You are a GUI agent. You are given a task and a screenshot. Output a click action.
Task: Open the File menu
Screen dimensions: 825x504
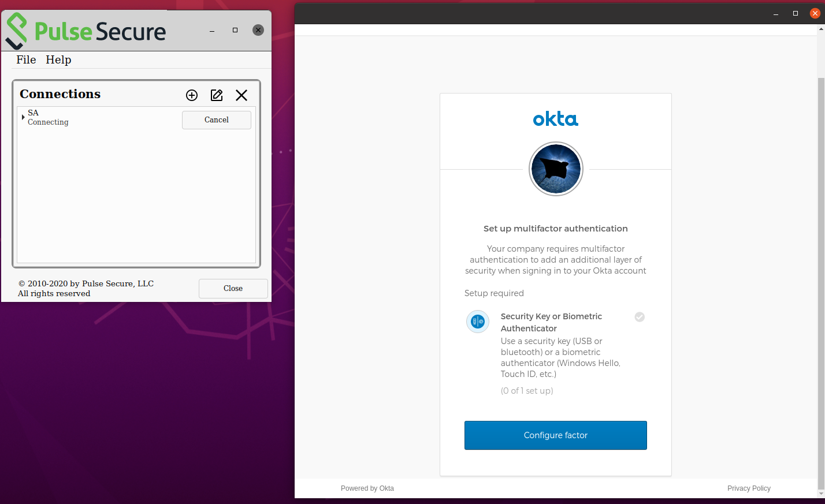[x=26, y=59]
